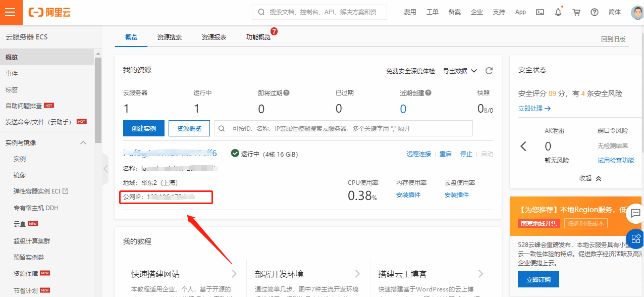
Task: Click the user avatar
Action: tap(637, 13)
